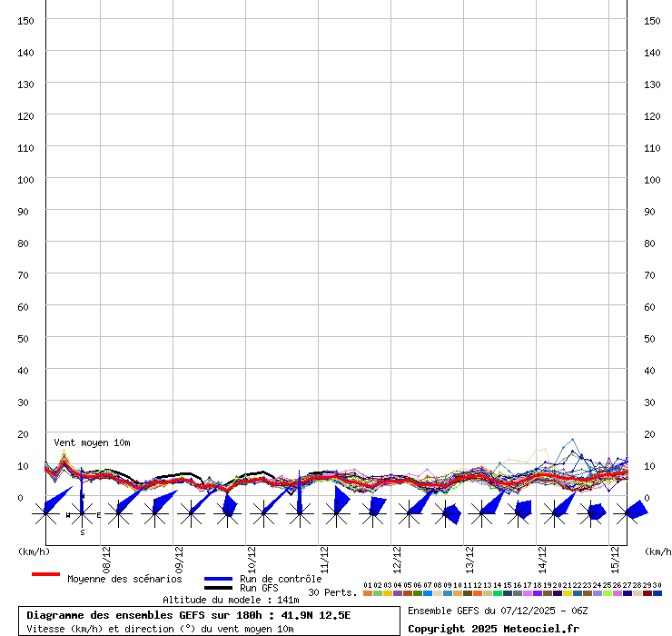Click the 'Run de contrôle' legend text
Screen dimensions: 672x636
coord(281,579)
